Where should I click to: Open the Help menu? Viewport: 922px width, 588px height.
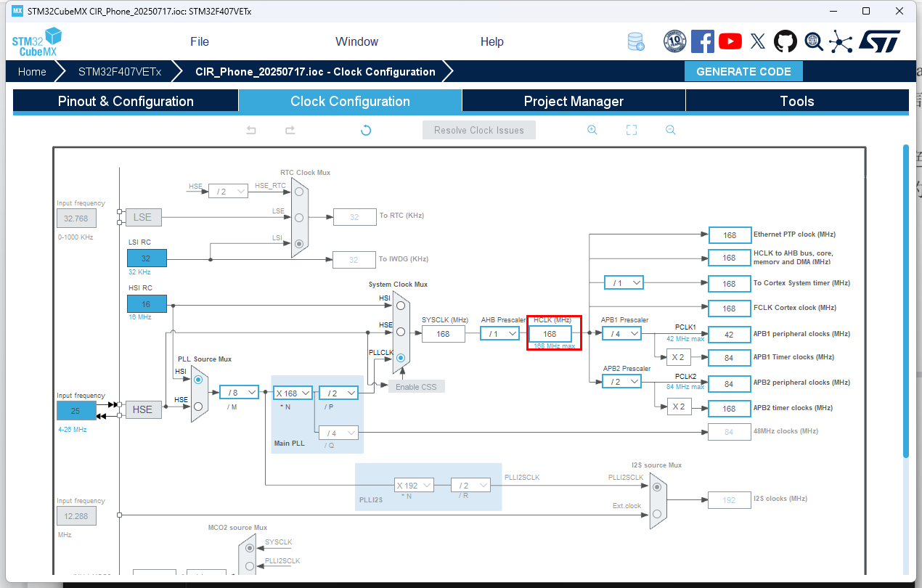[x=491, y=41]
